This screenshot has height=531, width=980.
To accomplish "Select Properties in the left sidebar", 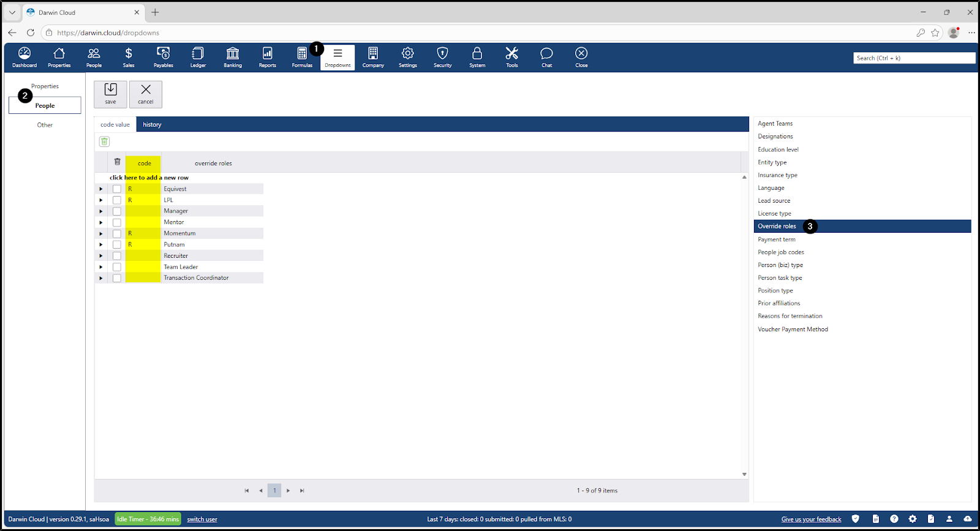I will (x=45, y=86).
